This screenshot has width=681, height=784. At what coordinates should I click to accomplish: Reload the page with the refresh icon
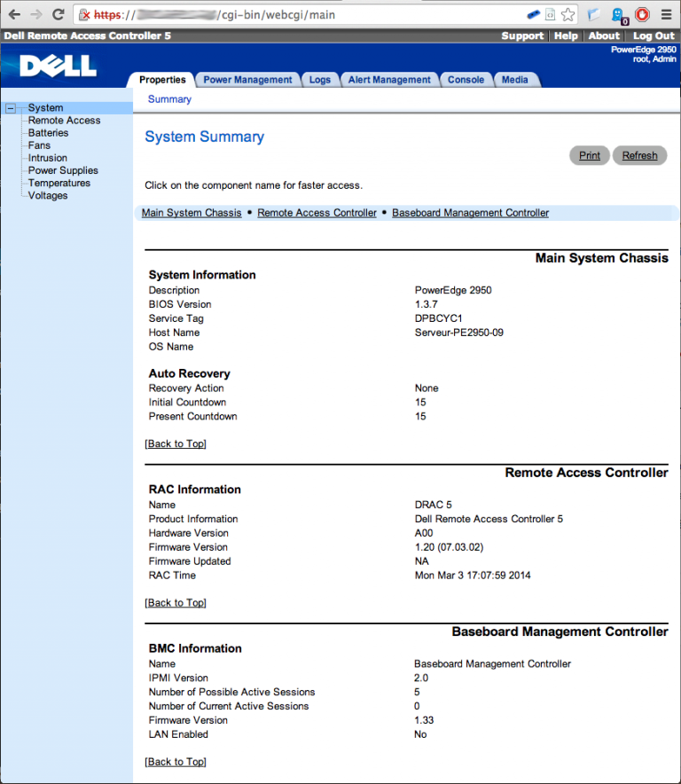58,14
